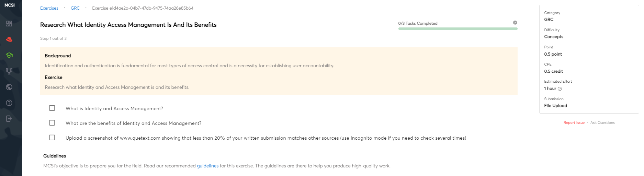
Task: Click the Estimated Effort info icon
Action: [x=560, y=89]
